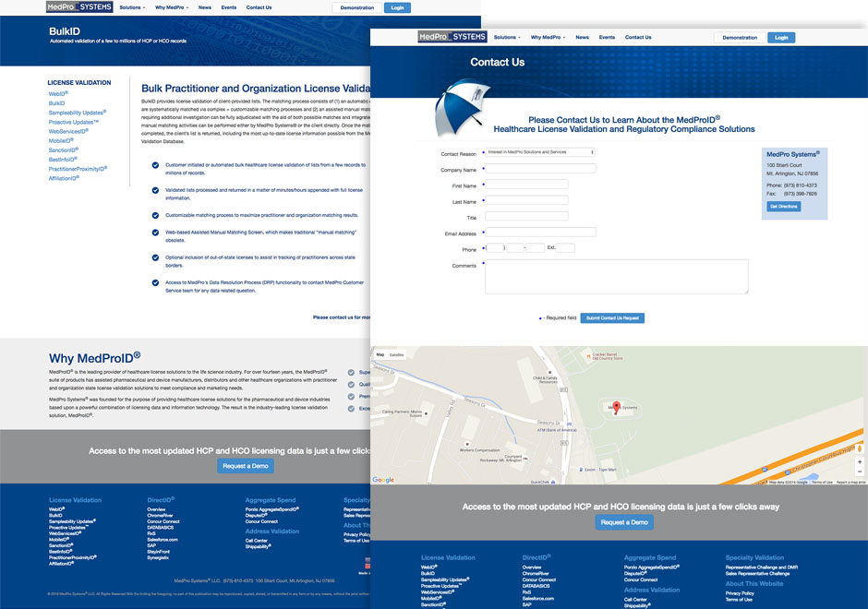The height and width of the screenshot is (609, 868).
Task: Open the Contact Reason dropdown
Action: (540, 152)
